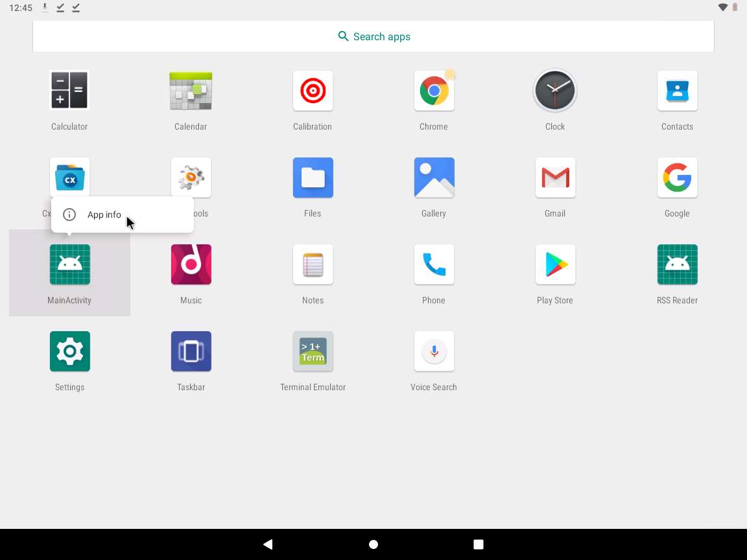Open Android Settings

tap(69, 351)
